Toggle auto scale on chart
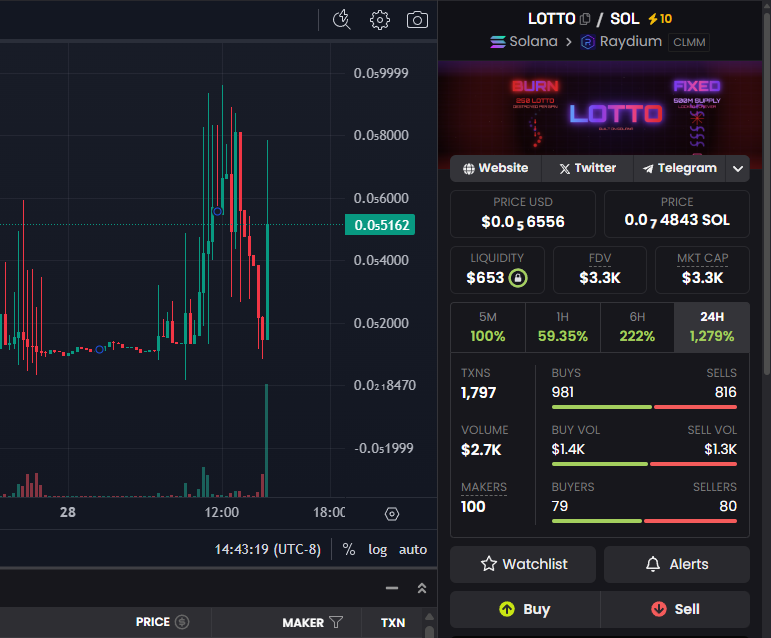771x638 pixels. click(413, 549)
